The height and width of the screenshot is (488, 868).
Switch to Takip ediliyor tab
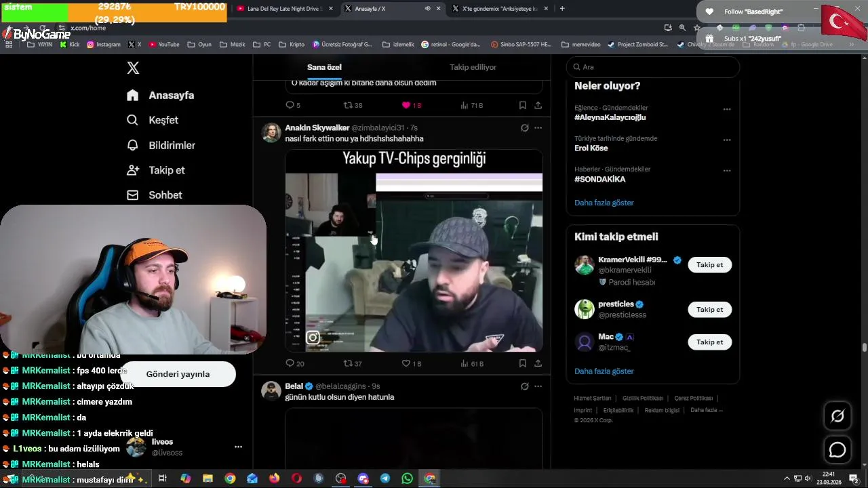pyautogui.click(x=473, y=67)
